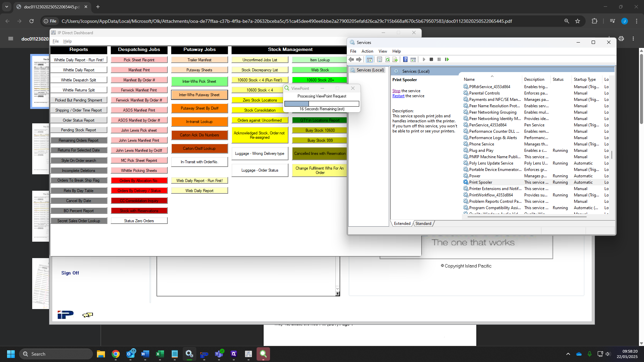Toggle Show/Hide Console Tree in Services toolbar
This screenshot has height=362, width=644.
369,59
